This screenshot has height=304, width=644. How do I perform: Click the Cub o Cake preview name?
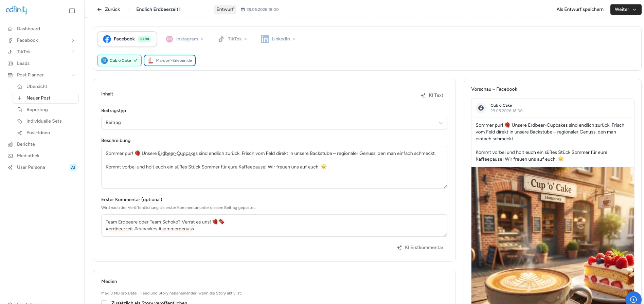[x=501, y=105]
